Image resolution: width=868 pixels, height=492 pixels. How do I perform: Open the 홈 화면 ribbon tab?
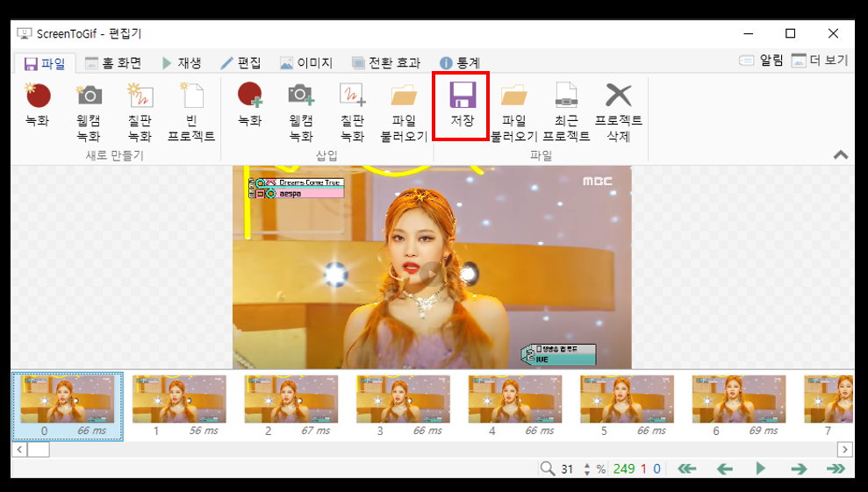[113, 63]
